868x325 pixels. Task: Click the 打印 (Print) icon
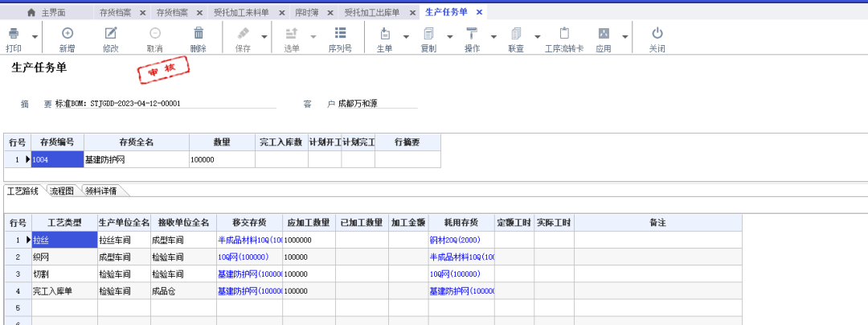14,34
